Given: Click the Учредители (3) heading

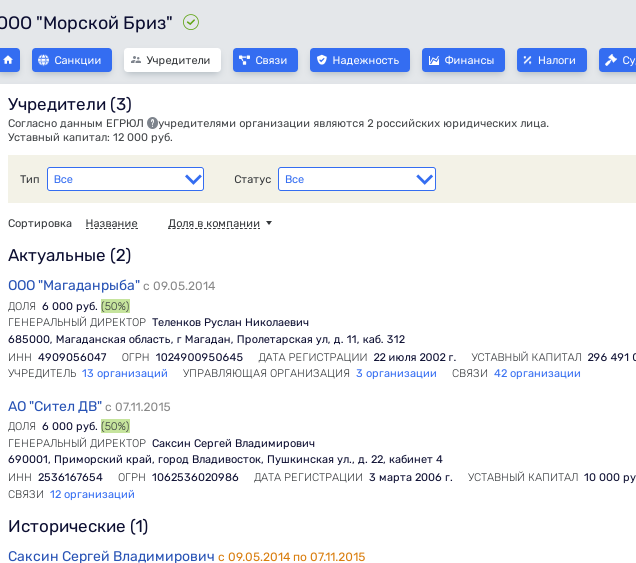Looking at the screenshot, I should pyautogui.click(x=70, y=104).
